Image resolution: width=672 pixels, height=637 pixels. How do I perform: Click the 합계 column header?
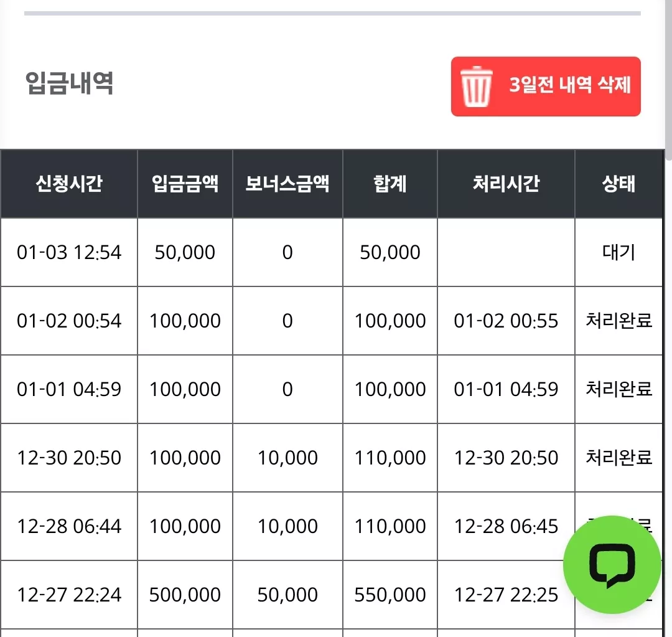(x=390, y=184)
